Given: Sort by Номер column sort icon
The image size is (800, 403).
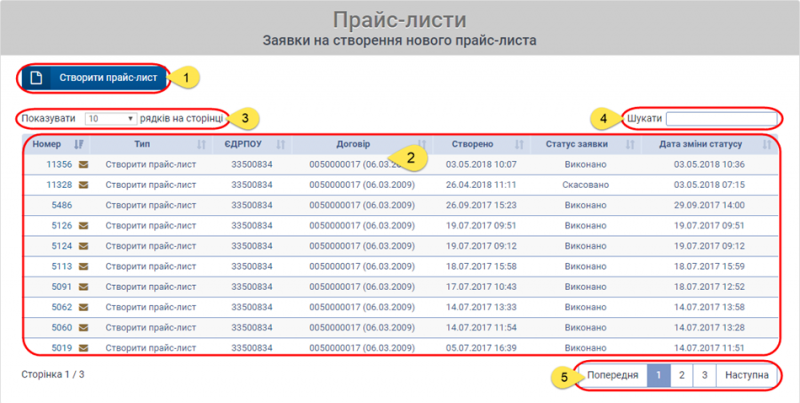Looking at the screenshot, I should point(79,144).
